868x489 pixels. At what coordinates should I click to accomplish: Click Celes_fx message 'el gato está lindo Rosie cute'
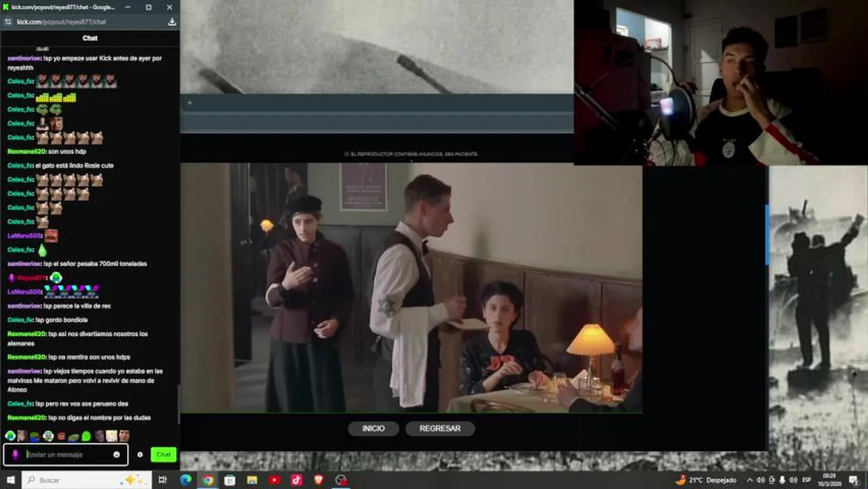coord(74,166)
